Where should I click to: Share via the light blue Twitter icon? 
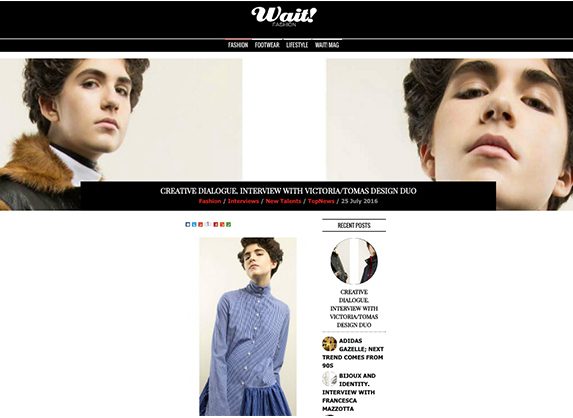194,224
